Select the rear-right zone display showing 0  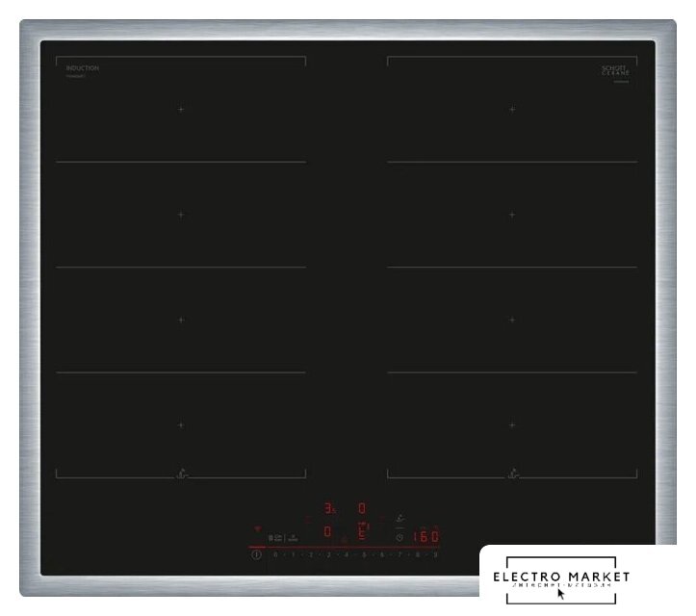point(361,507)
